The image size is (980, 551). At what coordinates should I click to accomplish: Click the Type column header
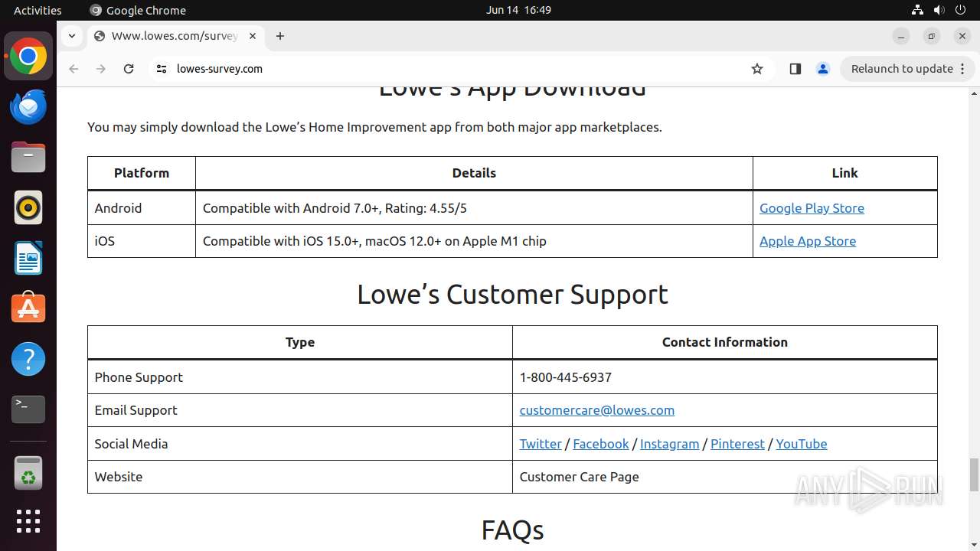click(x=300, y=342)
